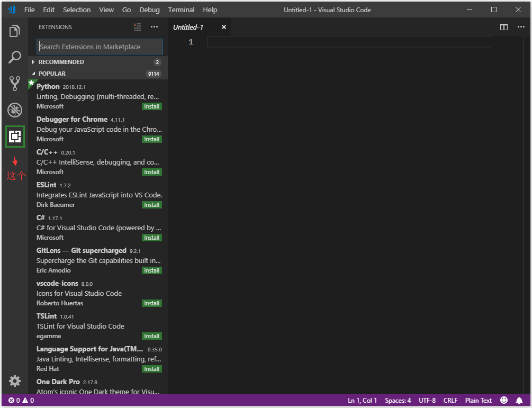This screenshot has width=532, height=408.
Task: Open the Explorer view in the activity bar
Action: pos(15,31)
